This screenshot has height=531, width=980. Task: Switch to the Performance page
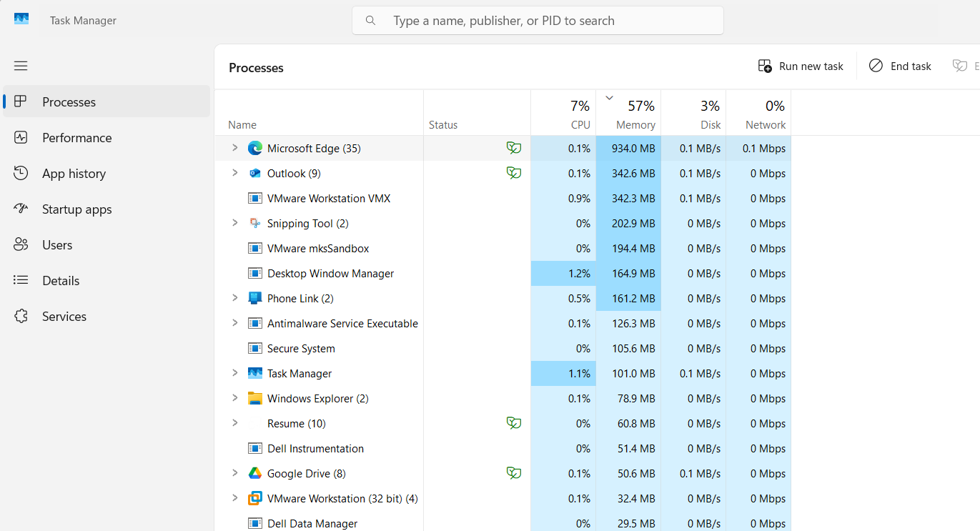pyautogui.click(x=107, y=137)
